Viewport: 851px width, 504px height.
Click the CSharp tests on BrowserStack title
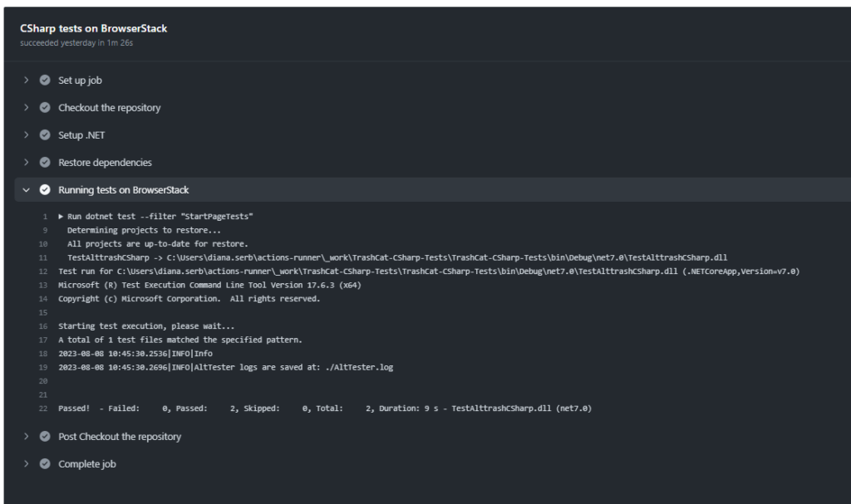[94, 28]
